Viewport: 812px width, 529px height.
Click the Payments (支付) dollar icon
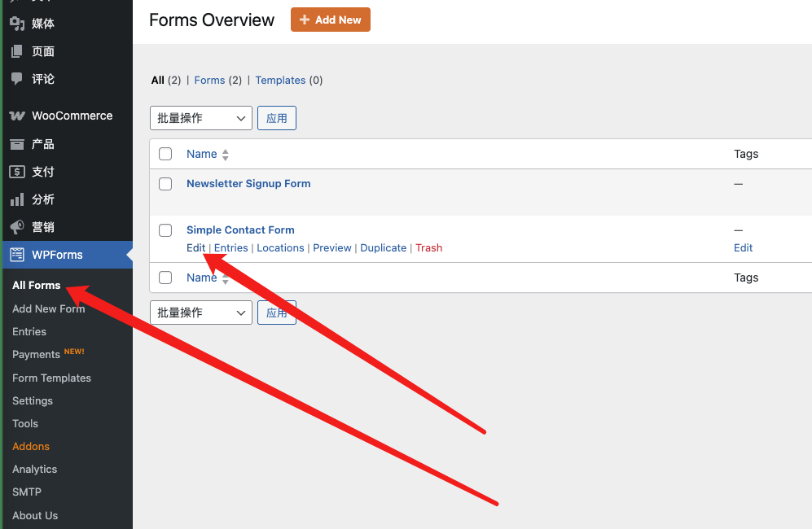pos(17,172)
